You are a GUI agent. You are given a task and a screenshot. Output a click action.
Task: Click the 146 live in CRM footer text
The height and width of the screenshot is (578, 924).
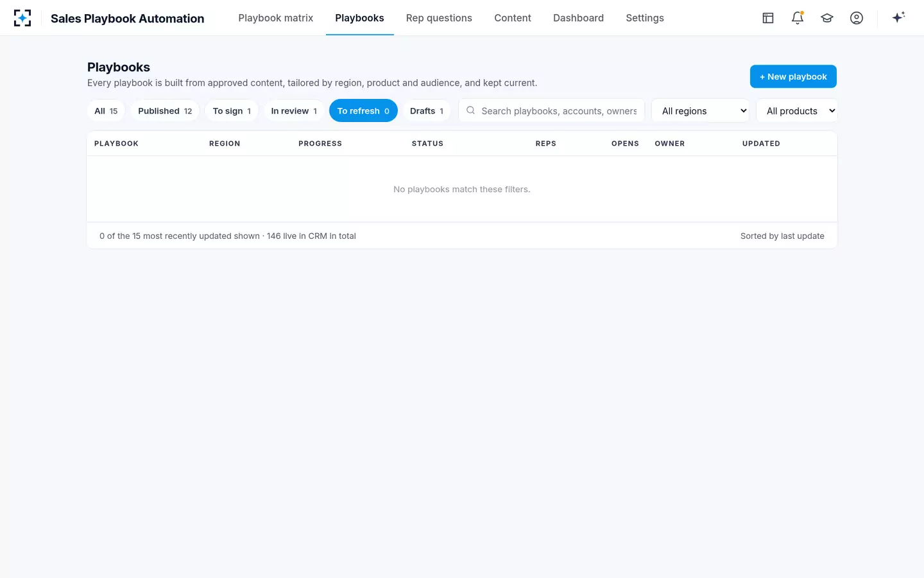click(311, 236)
